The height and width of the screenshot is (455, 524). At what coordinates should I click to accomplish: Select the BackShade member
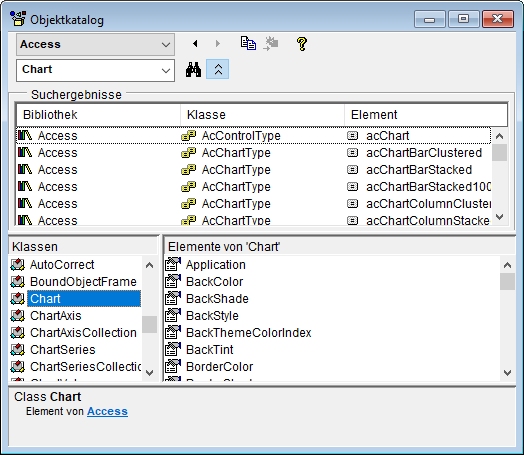(217, 299)
